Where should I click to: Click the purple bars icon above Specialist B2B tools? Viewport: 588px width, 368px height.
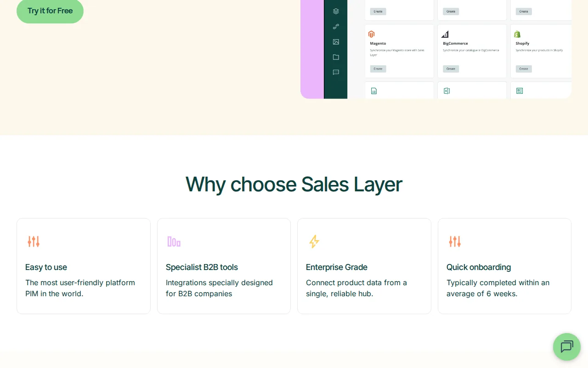[x=174, y=241]
